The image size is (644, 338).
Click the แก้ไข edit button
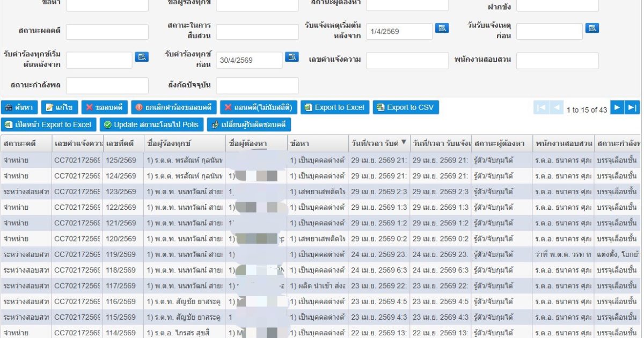(60, 107)
